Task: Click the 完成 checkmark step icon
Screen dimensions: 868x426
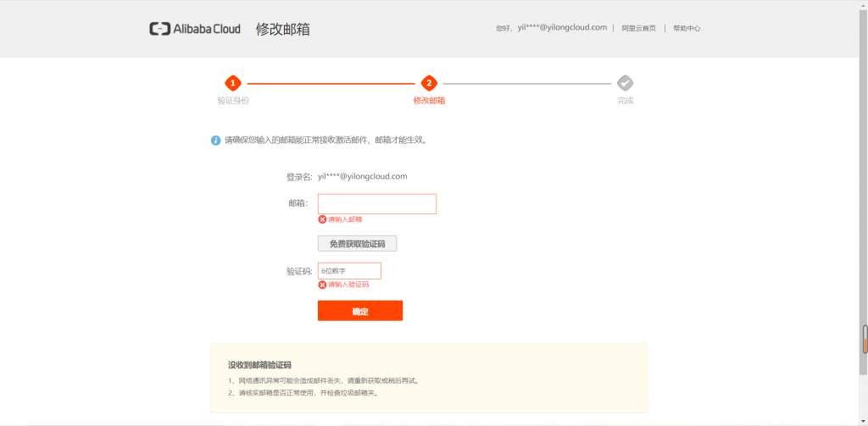Action: pos(626,84)
